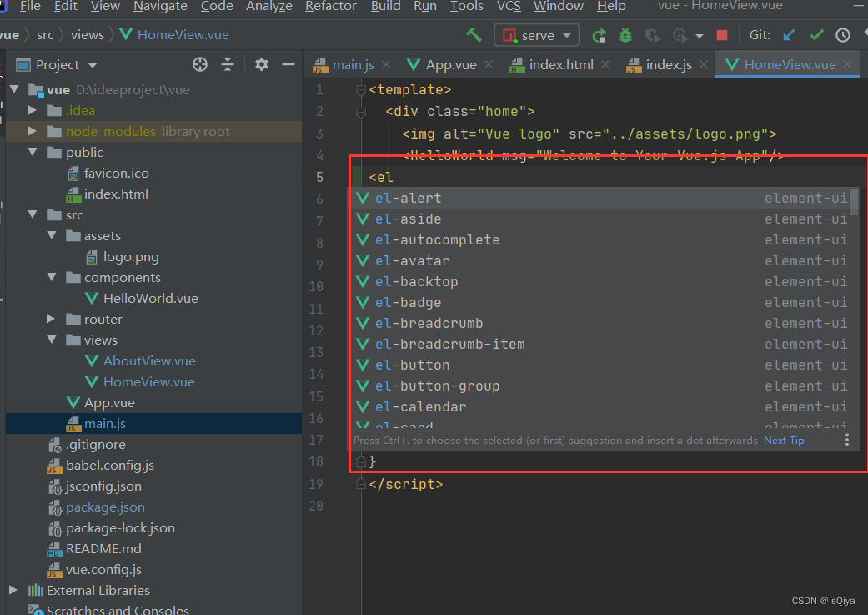Choose el-calendar completion suggestion
The height and width of the screenshot is (615, 868).
pos(600,406)
